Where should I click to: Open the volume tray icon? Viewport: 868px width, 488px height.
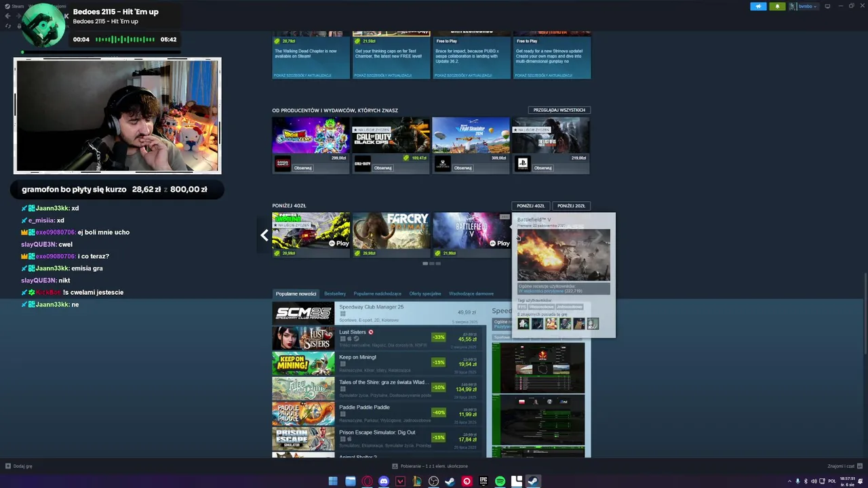pos(814,481)
